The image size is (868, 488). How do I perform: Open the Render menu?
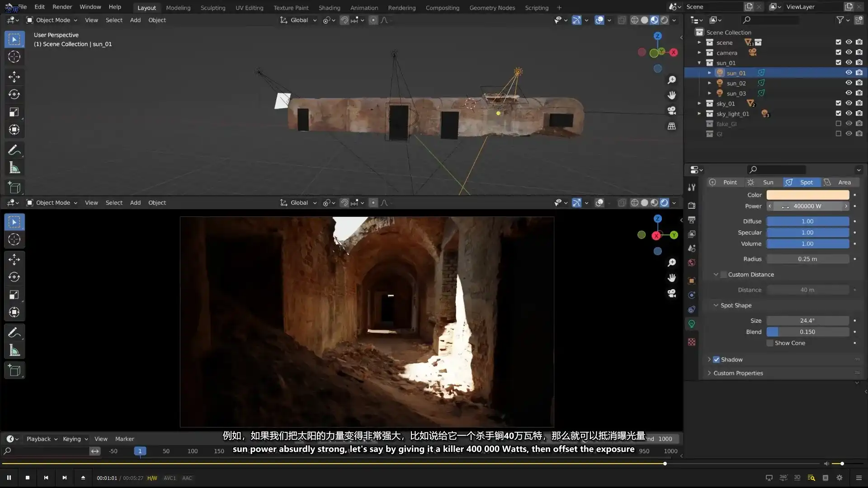62,7
